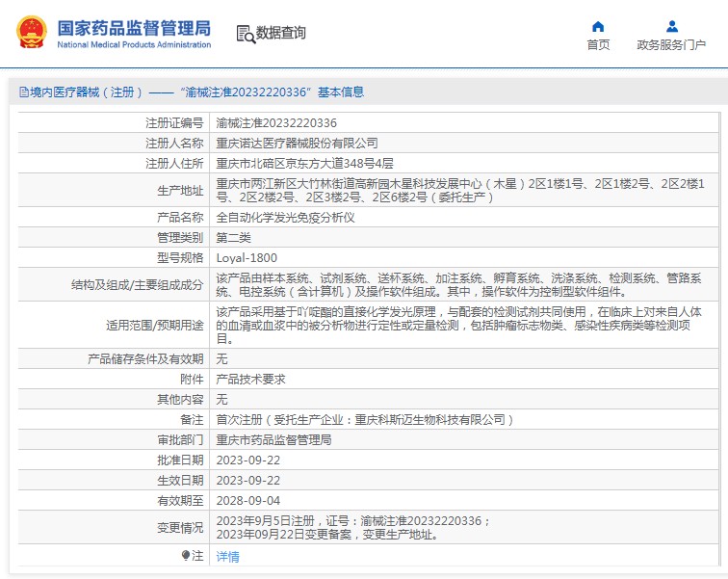Screen dimensions: 728x579
Task: Select change record 2023年9月5日注册 line
Action: click(x=352, y=521)
